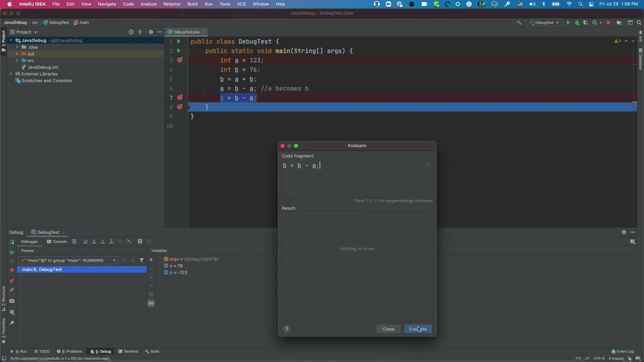
Task: Click the Evaluate button in the Evaluate dialog
Action: [x=418, y=329]
